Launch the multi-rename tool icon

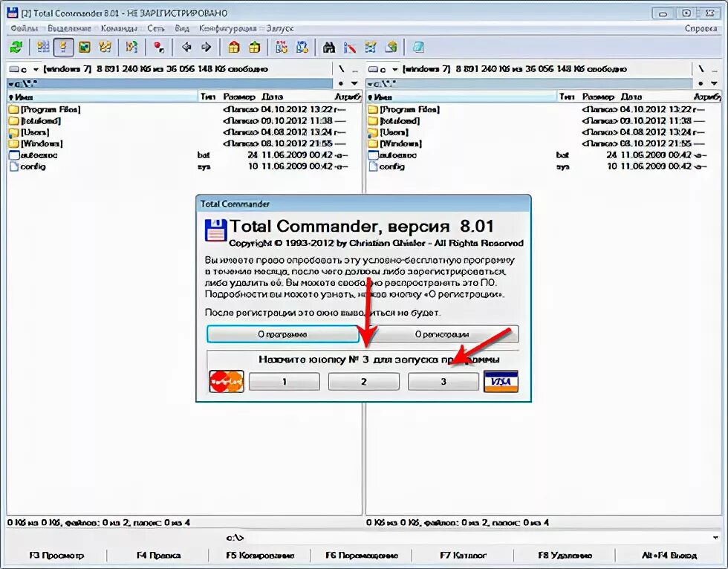[x=350, y=47]
